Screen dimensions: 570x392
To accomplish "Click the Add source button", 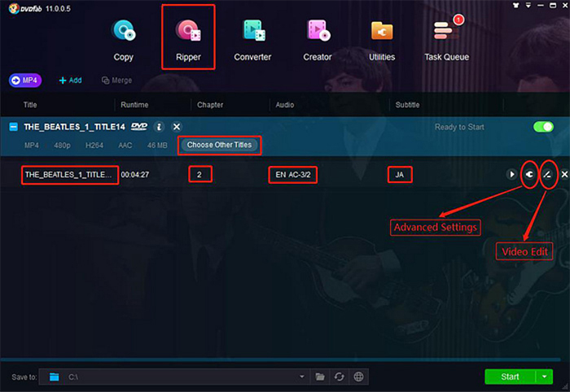I will pyautogui.click(x=71, y=81).
